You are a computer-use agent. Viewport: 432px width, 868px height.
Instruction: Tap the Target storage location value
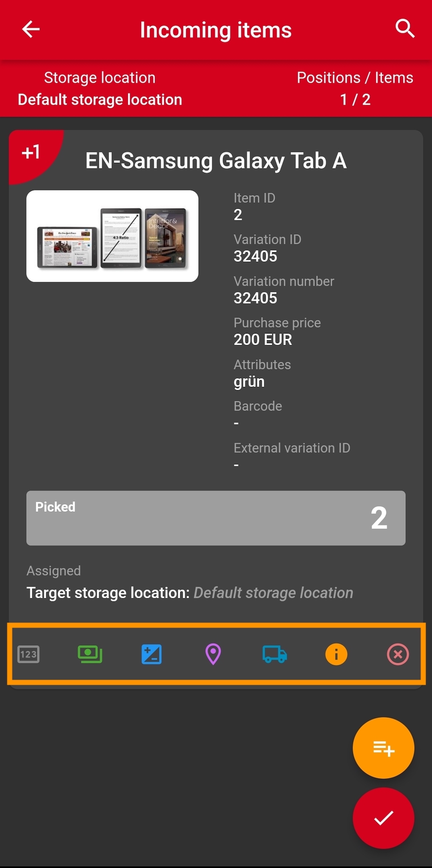coord(273,593)
